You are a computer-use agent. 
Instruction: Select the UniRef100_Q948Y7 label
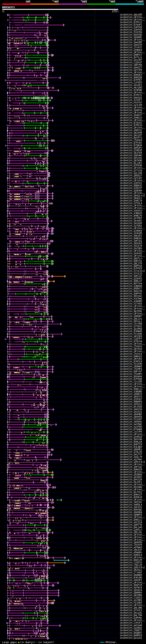131,115
